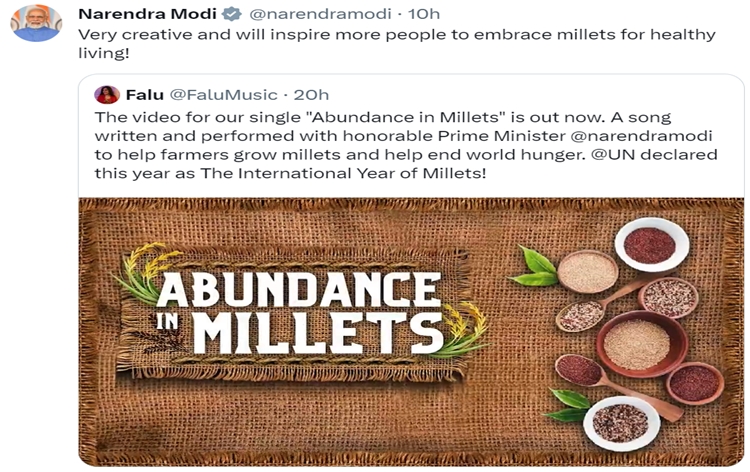
Task: Open the Narendra Modi display name
Action: 146,14
